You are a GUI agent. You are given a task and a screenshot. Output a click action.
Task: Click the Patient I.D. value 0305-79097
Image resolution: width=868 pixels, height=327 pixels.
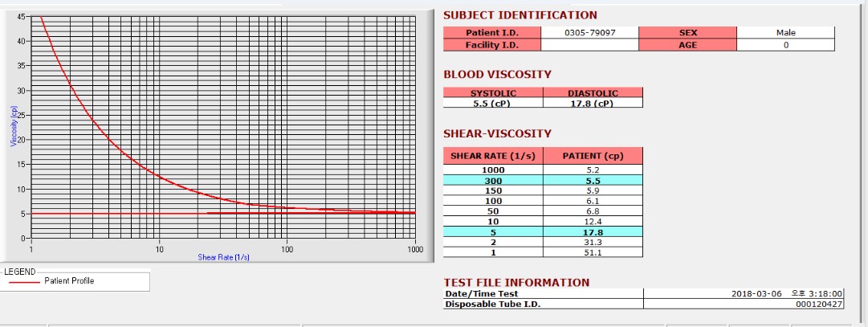pyautogui.click(x=589, y=33)
